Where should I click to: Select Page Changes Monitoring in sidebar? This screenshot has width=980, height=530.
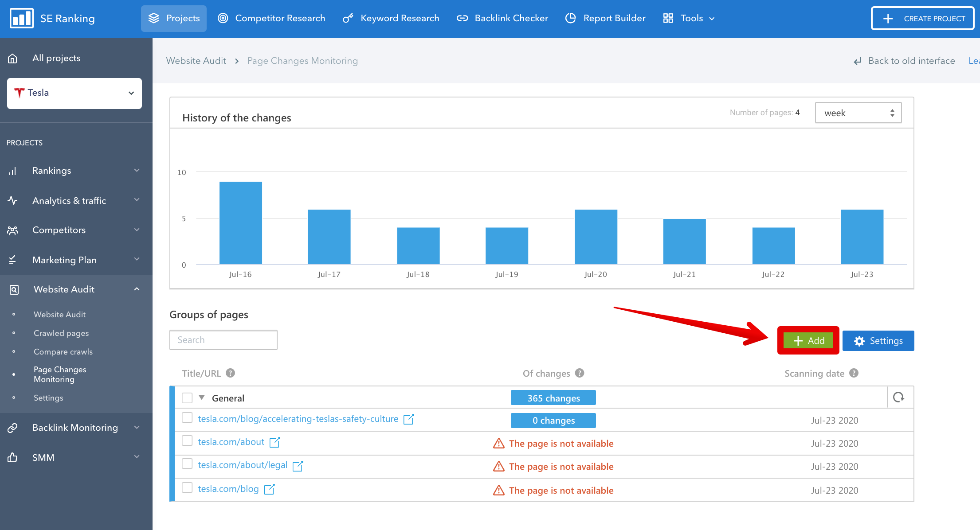pos(60,374)
